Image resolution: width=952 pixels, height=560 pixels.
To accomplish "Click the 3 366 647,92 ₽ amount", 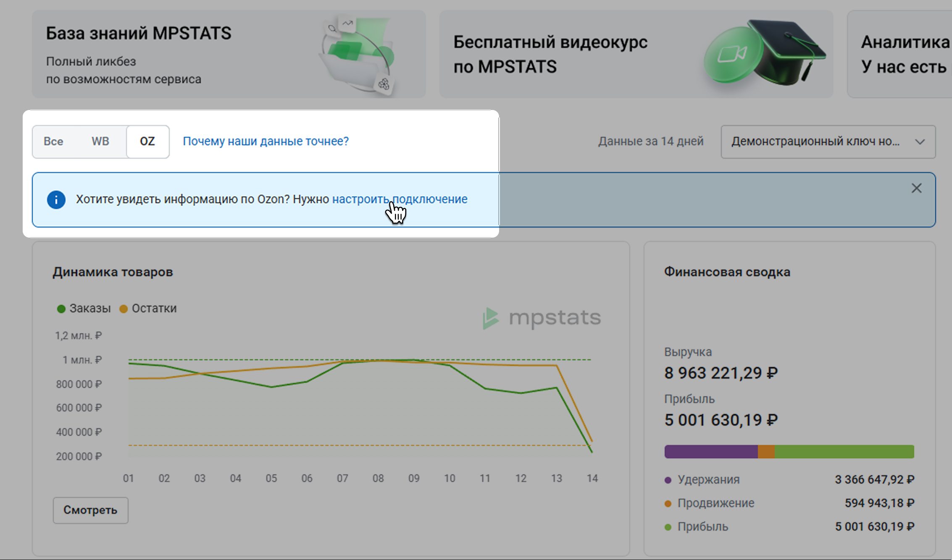I will tap(875, 479).
